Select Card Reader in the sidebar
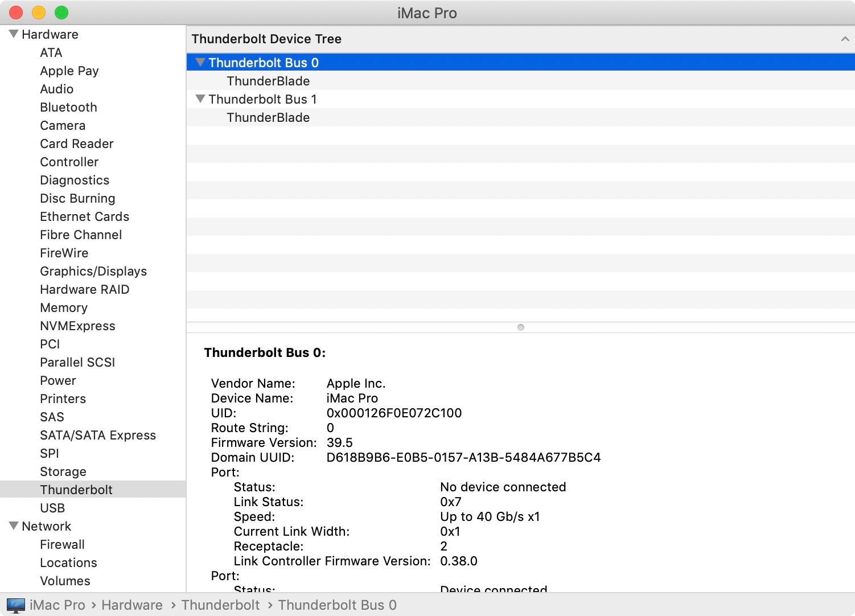The height and width of the screenshot is (616, 855). point(77,143)
